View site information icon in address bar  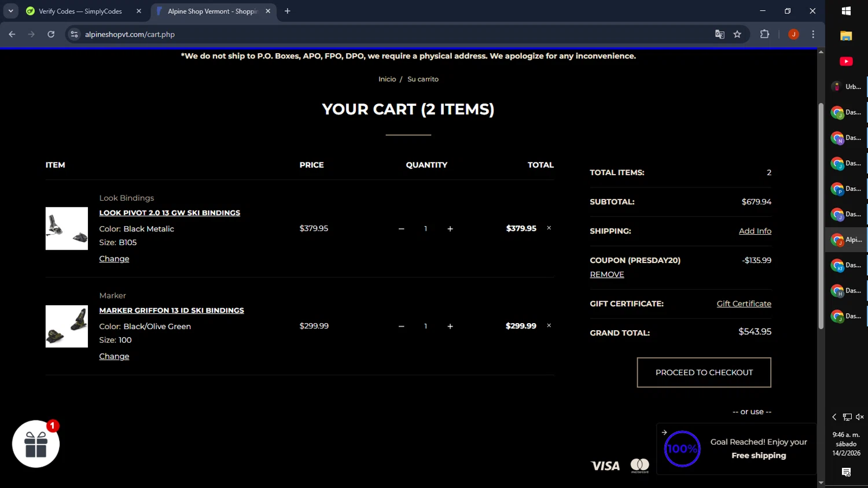pyautogui.click(x=74, y=34)
